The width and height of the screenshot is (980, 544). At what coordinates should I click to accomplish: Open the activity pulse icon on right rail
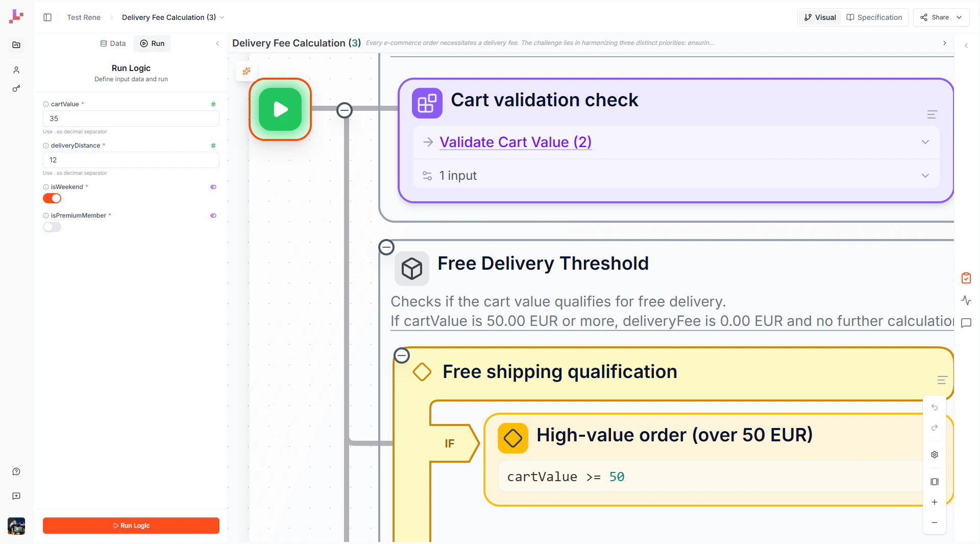point(966,300)
